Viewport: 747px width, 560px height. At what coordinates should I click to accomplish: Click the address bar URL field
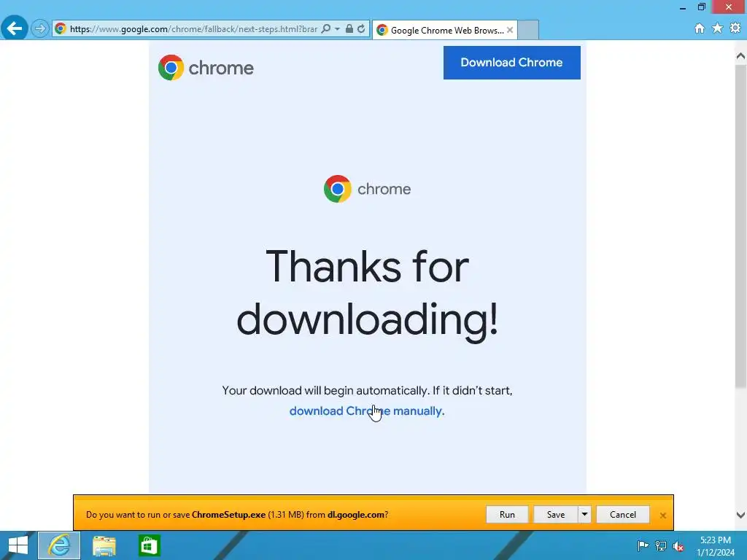[193, 29]
